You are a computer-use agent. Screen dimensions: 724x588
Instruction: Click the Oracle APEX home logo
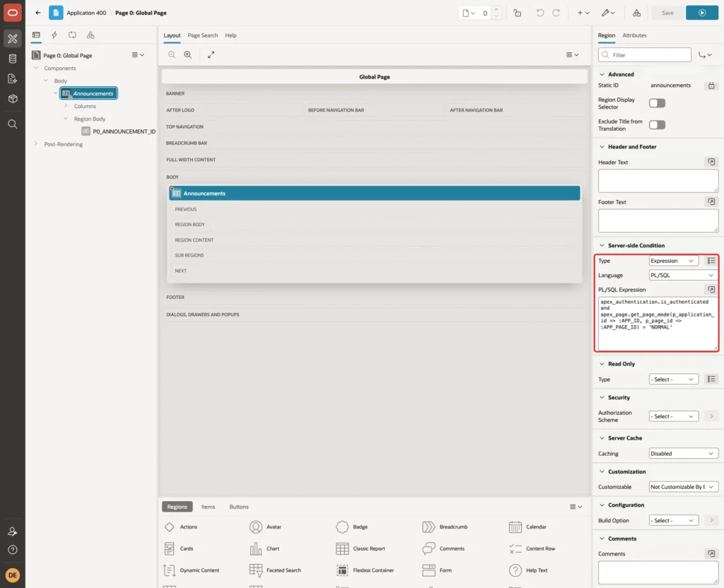coord(13,13)
